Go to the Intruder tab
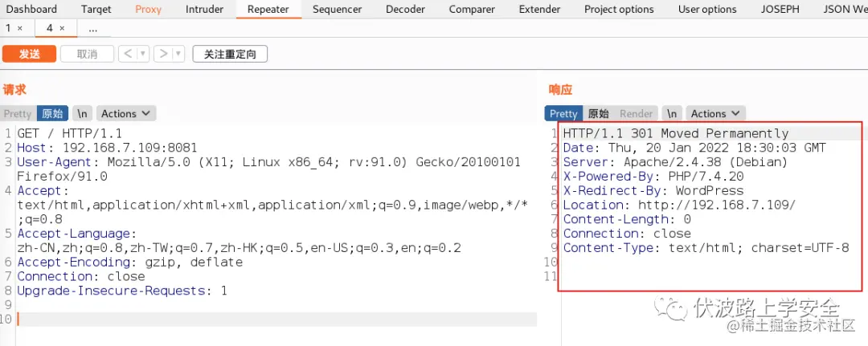Viewport: 868px width, 346px height. point(204,10)
